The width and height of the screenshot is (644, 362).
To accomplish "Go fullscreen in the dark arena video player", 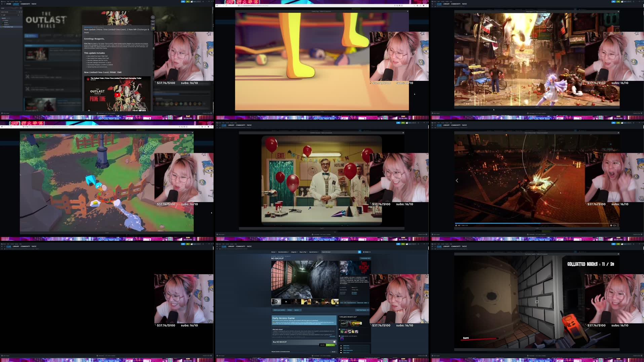I will (618, 225).
